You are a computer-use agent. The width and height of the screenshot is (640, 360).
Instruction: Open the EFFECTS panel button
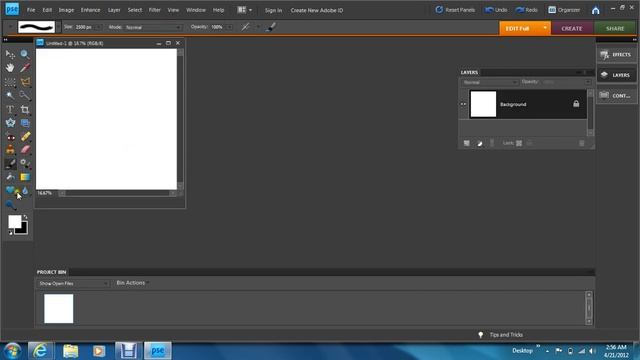[x=616, y=54]
